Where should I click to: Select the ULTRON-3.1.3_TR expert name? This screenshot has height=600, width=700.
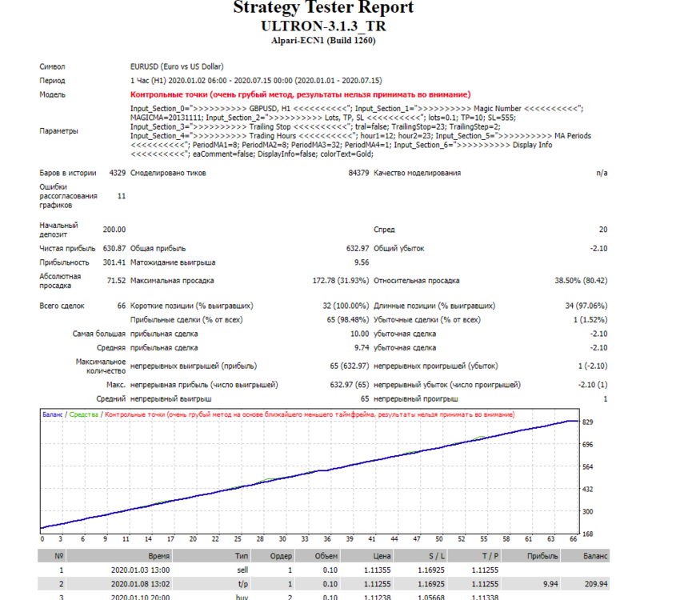[323, 26]
